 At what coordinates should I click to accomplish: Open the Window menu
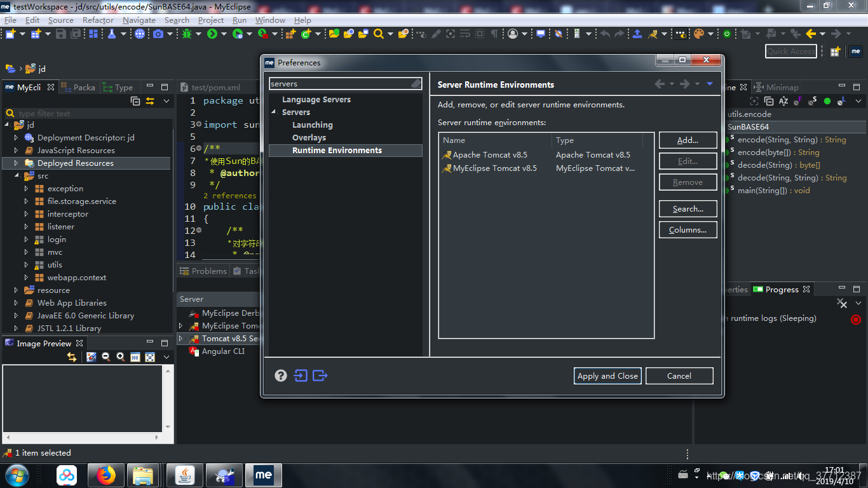pyautogui.click(x=270, y=20)
